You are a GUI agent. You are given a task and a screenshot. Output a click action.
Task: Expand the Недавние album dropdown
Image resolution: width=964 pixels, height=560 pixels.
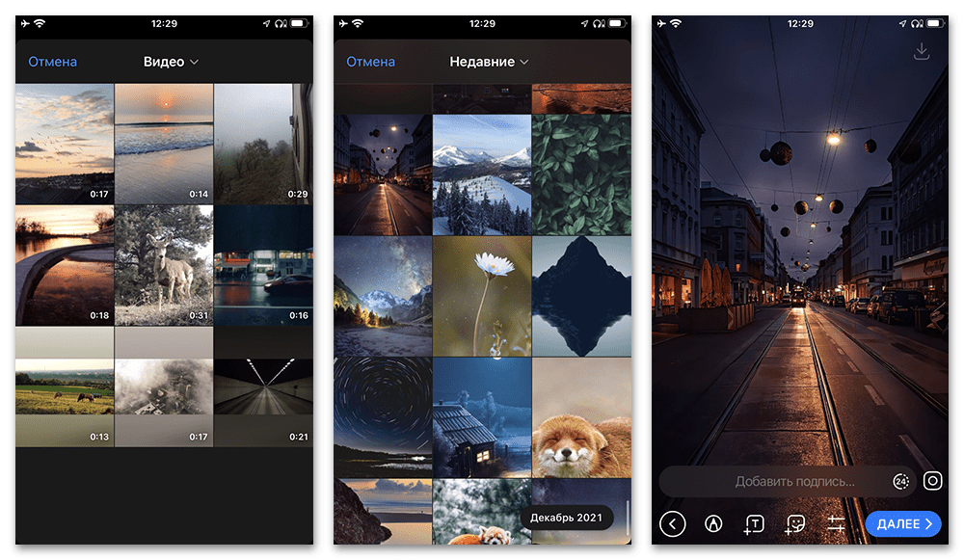(489, 62)
